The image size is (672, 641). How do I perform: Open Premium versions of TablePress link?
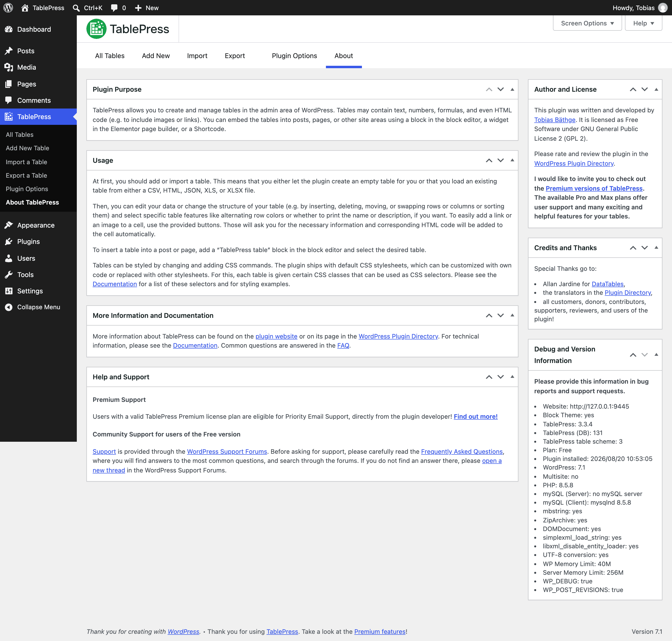click(x=594, y=188)
